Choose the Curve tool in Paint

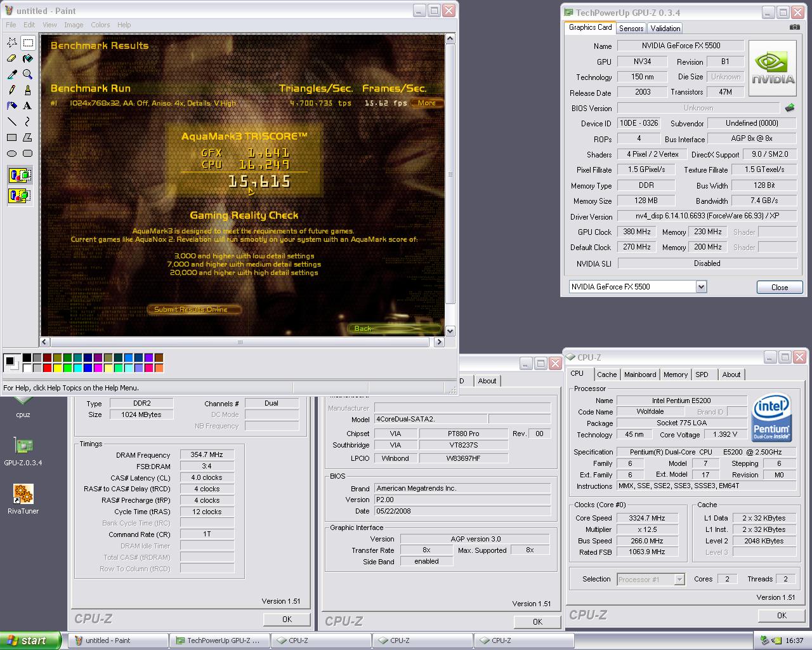(x=28, y=122)
